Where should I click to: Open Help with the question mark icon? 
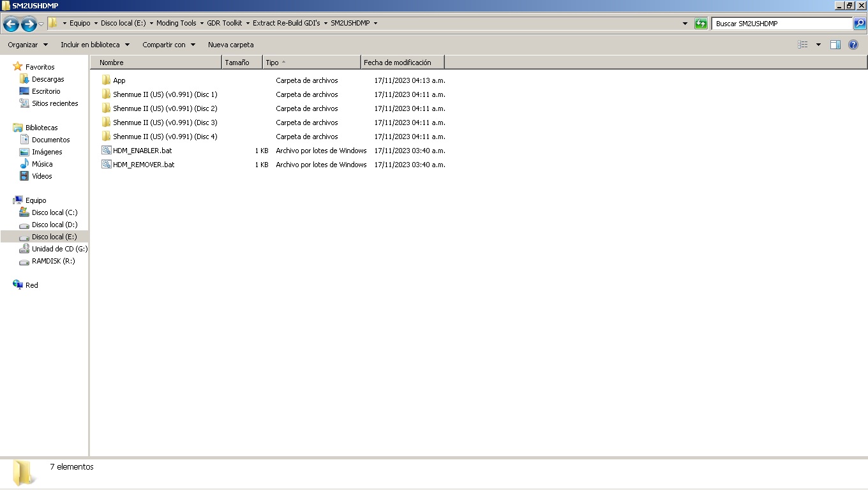(853, 45)
